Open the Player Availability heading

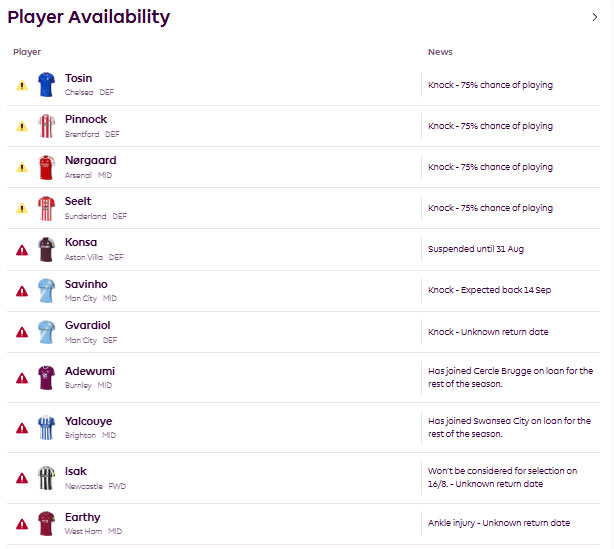(x=89, y=17)
